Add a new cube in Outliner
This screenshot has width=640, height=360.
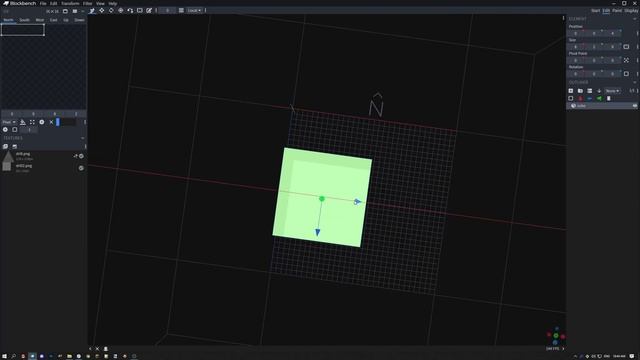[571, 91]
